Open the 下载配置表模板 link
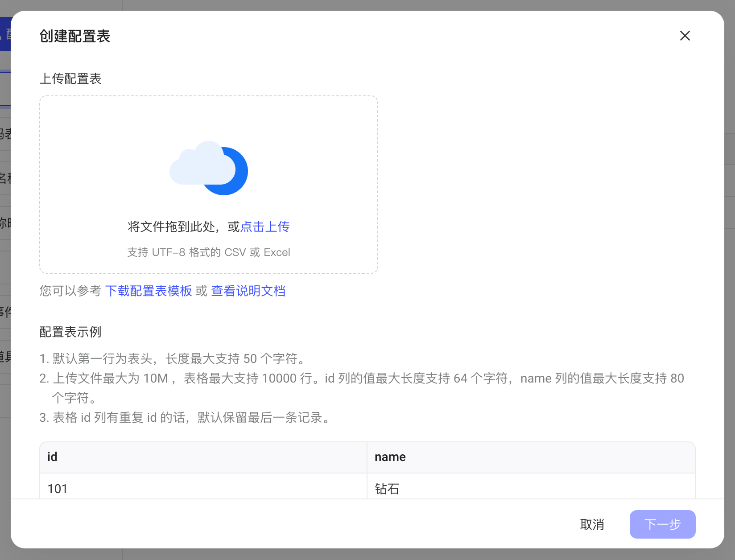735x560 pixels. (x=149, y=291)
